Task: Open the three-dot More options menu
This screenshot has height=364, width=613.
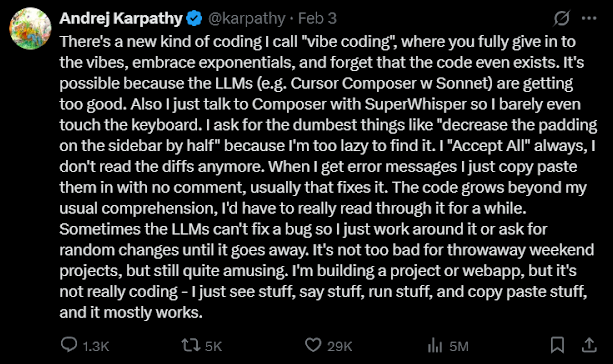Action: (589, 18)
